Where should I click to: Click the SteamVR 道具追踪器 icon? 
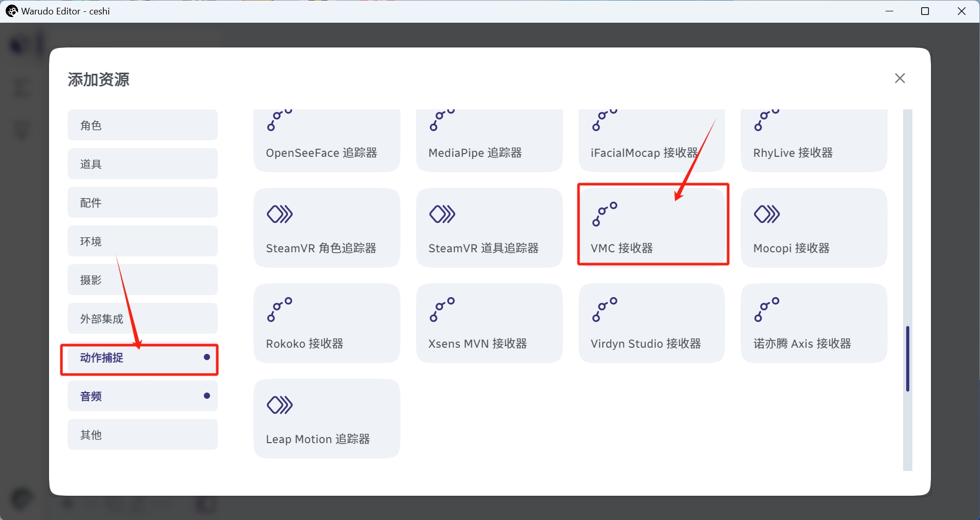click(x=442, y=214)
